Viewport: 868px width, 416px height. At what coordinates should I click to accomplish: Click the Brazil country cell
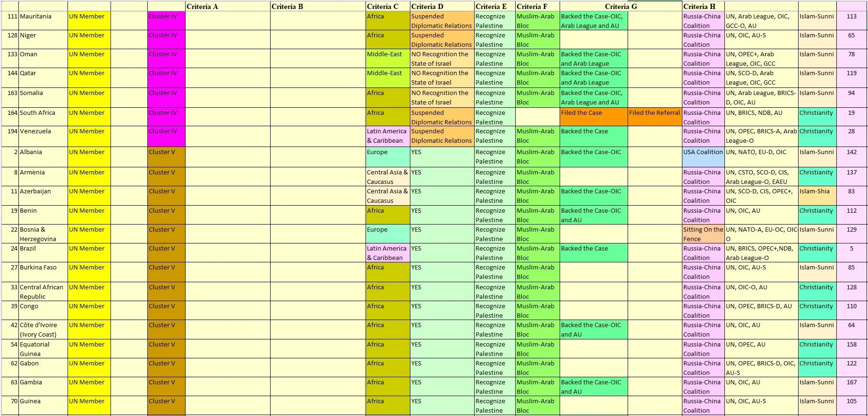coord(43,253)
